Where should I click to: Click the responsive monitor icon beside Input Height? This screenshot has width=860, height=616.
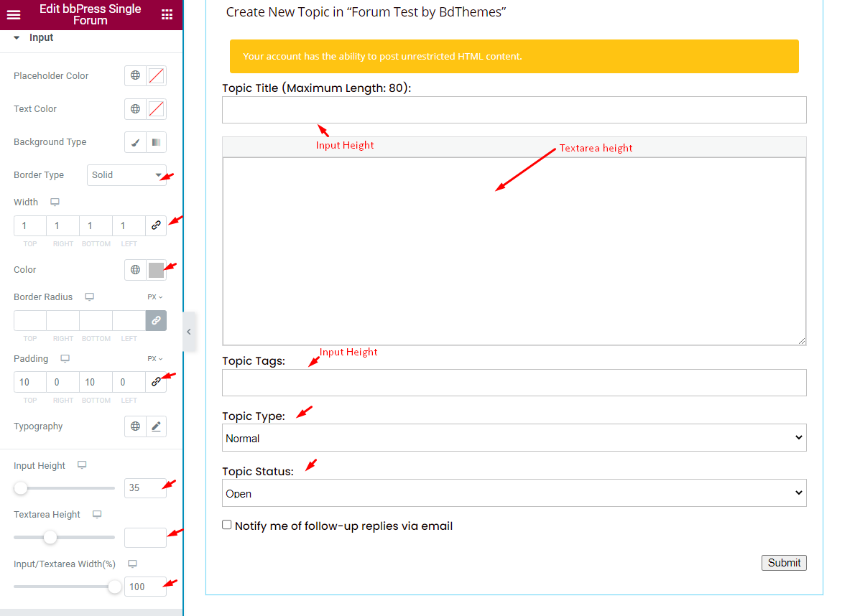click(81, 465)
